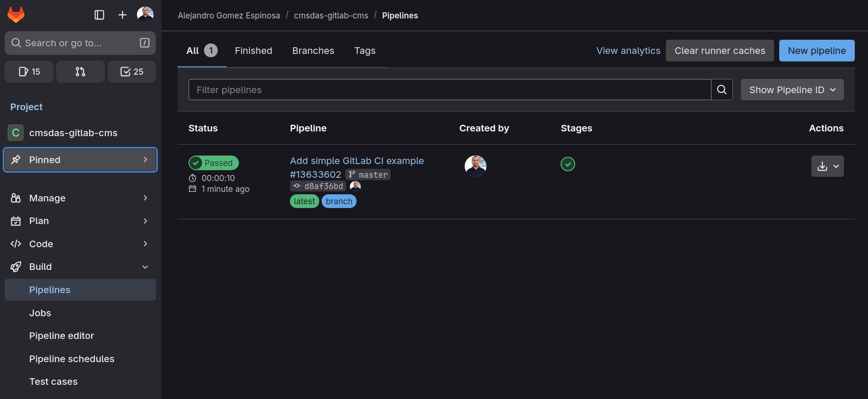Focus the Search or go to field

click(80, 43)
